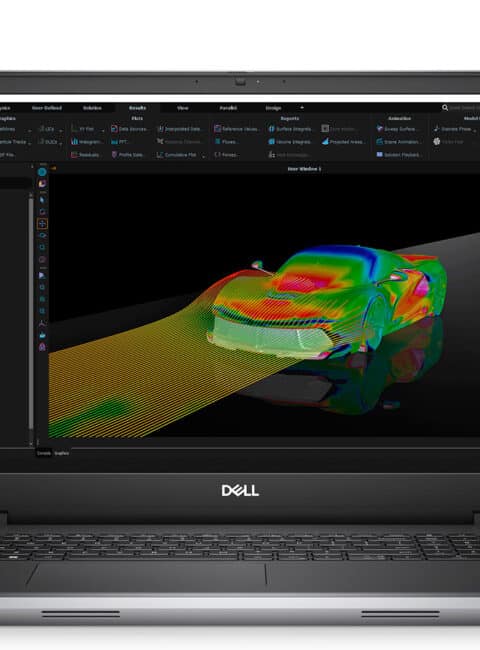This screenshot has height=650, width=480.
Task: Expand the XY Plot dropdown arrow
Action: point(102,131)
